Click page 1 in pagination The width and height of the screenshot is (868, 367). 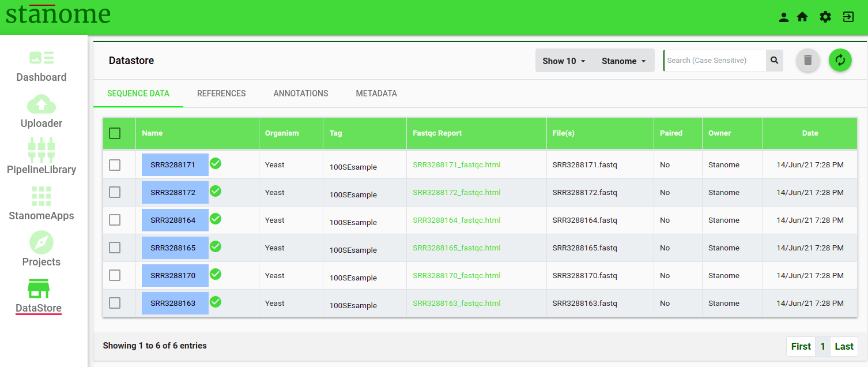[x=823, y=346]
